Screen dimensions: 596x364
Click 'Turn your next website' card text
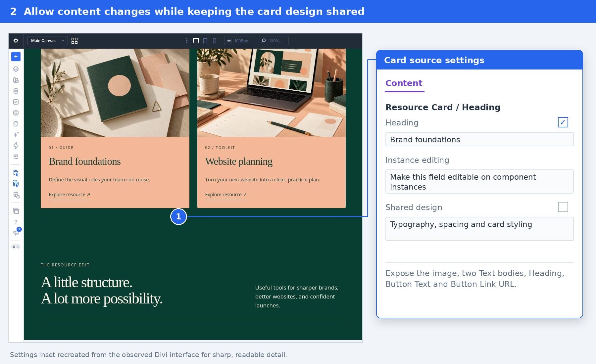(x=263, y=180)
